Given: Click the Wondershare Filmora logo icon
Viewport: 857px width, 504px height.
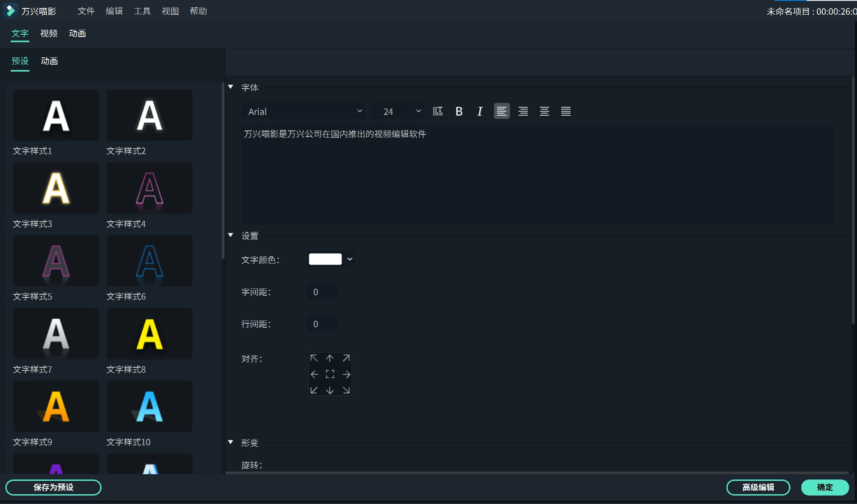Looking at the screenshot, I should [10, 11].
